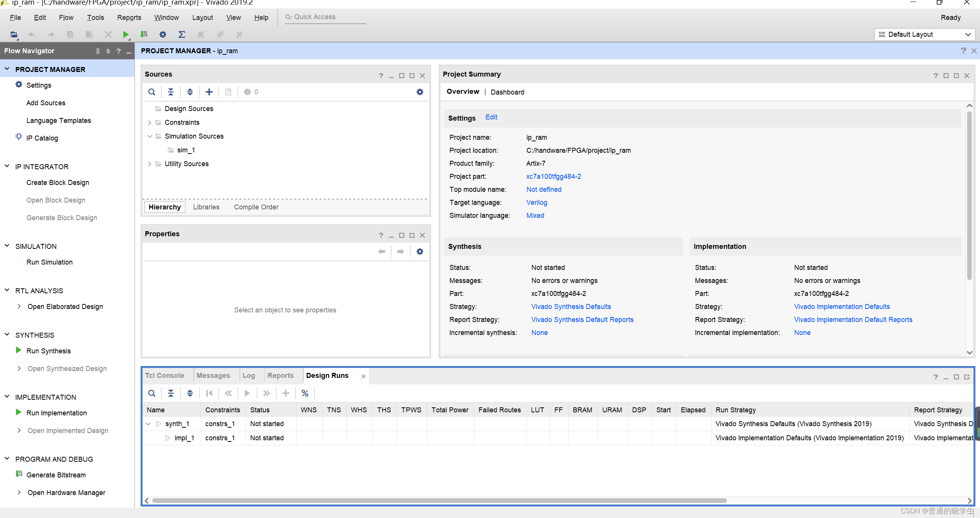Click the Quick Access search field

[326, 17]
